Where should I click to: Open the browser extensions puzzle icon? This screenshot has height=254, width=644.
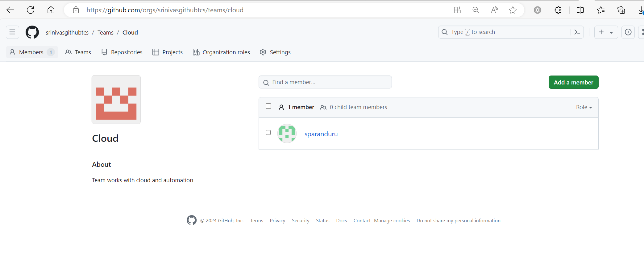558,10
